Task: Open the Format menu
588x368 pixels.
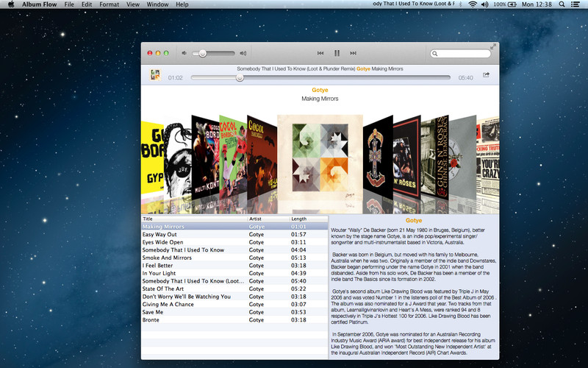Action: pos(109,4)
